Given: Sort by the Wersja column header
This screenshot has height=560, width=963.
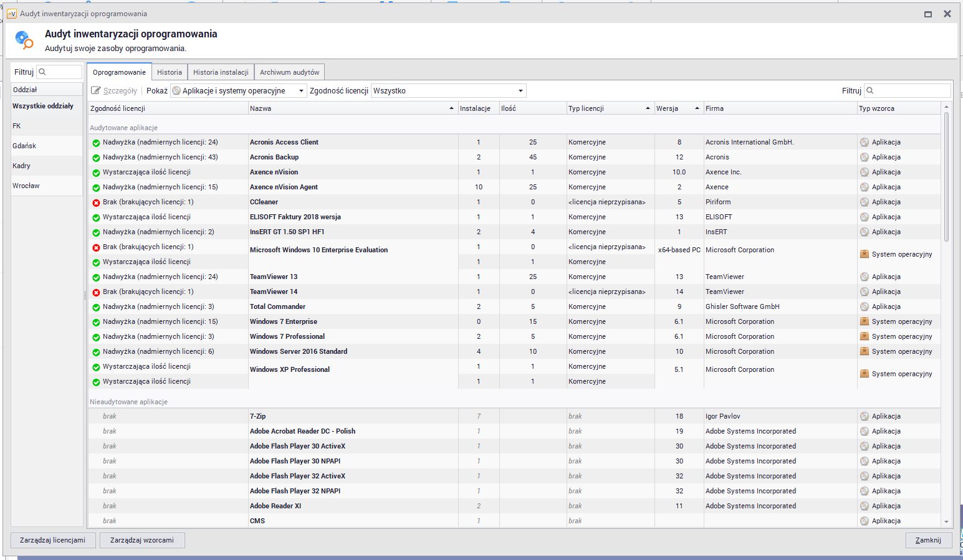Looking at the screenshot, I should click(678, 108).
